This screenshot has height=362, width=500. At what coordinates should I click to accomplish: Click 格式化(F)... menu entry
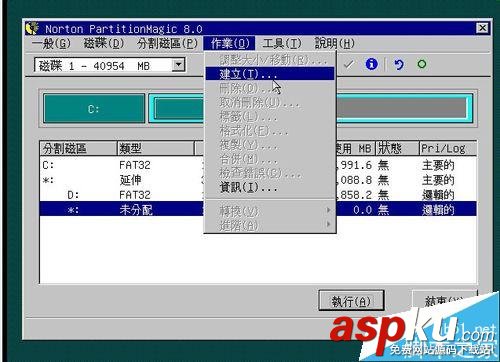pyautogui.click(x=270, y=130)
